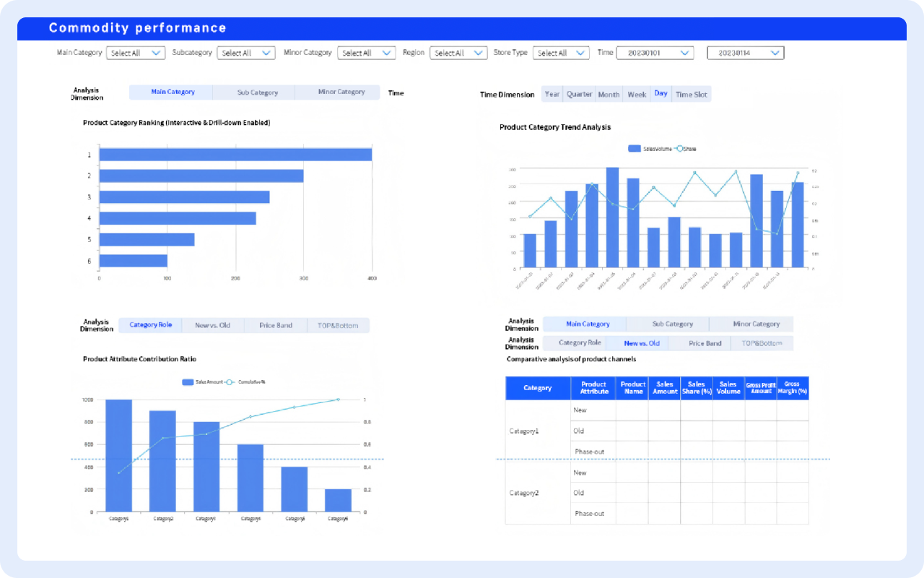Click the Sales Amount legend color swatch
Viewport: 924px width, 578px height.
tap(188, 381)
